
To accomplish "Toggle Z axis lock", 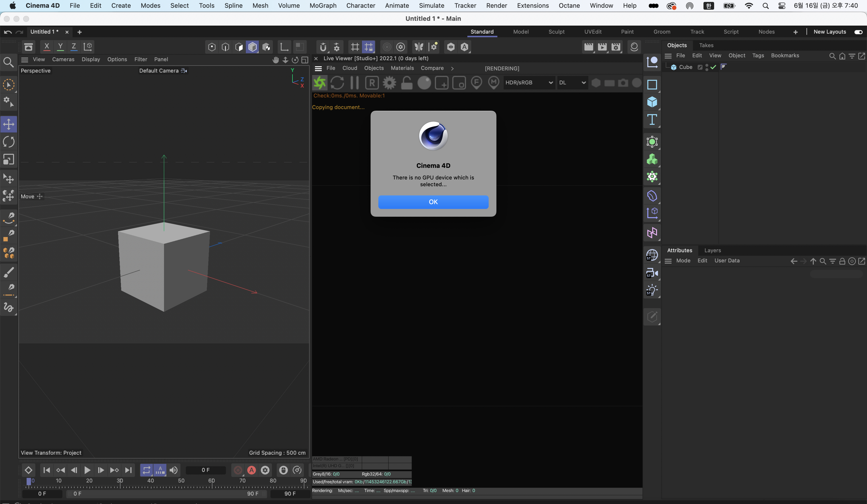I will point(74,46).
